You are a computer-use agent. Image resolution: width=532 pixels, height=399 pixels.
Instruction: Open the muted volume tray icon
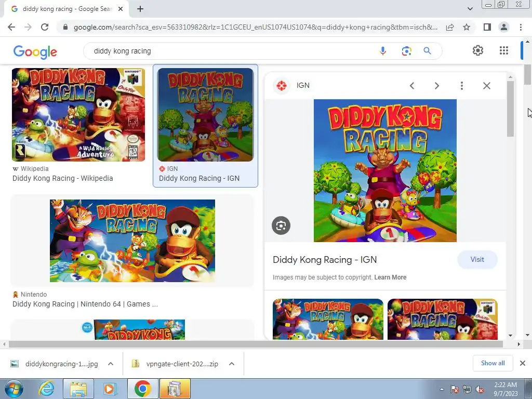coord(480,389)
